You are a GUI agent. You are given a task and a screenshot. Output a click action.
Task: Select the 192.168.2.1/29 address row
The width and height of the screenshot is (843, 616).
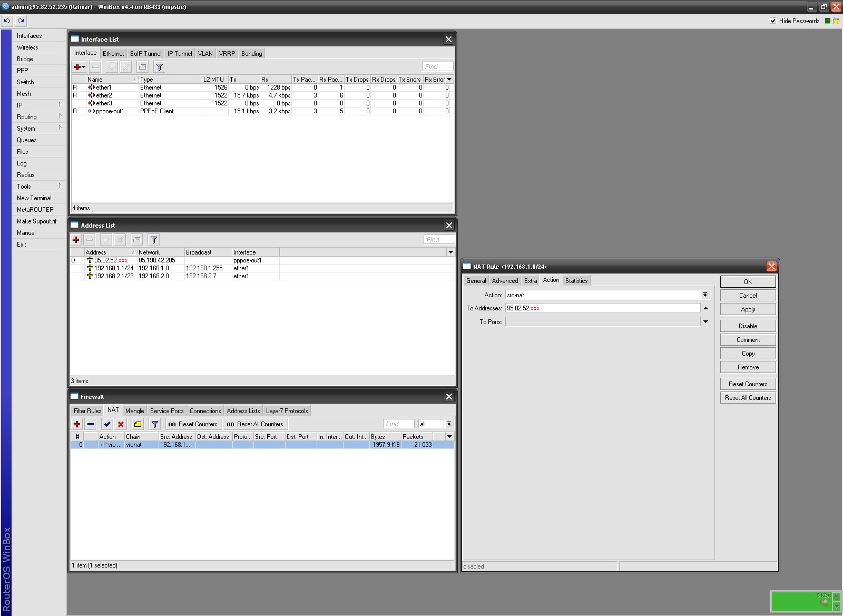coord(262,276)
